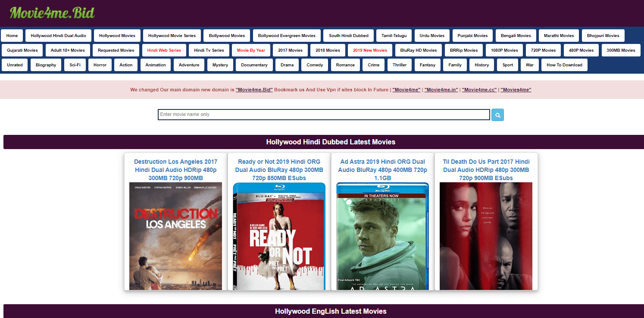Open Til Death Do Us Part poster
This screenshot has height=318, width=644.
486,236
